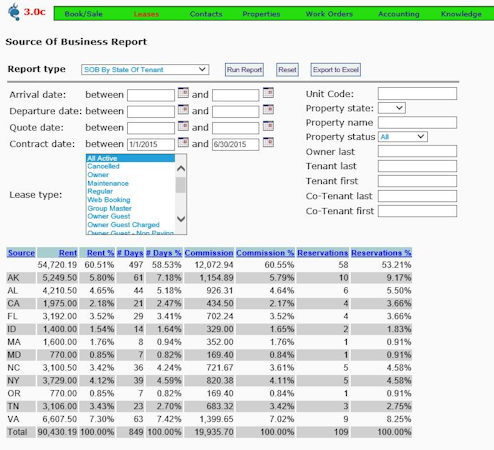Open calendar for Contract date start
Image resolution: width=494 pixels, height=450 pixels.
coord(183,142)
